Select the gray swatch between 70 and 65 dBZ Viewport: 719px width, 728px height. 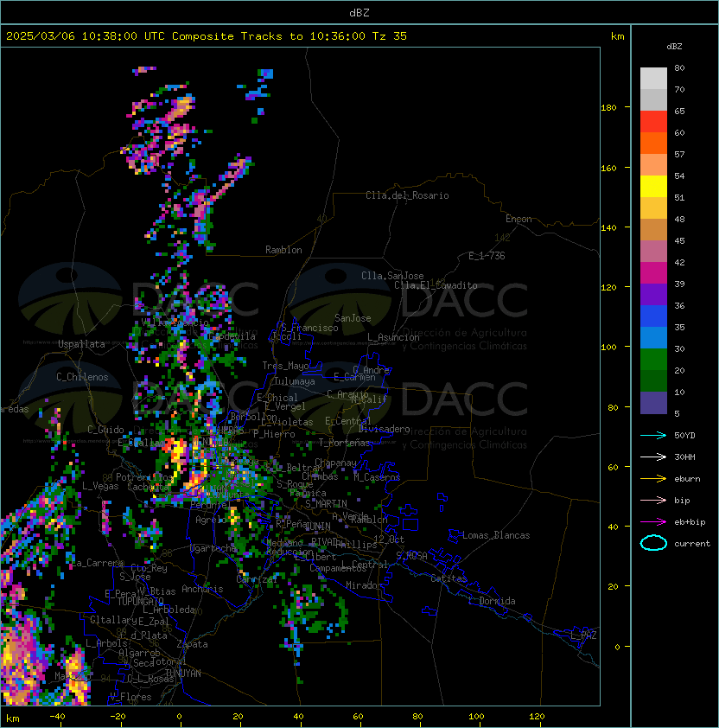(x=653, y=99)
